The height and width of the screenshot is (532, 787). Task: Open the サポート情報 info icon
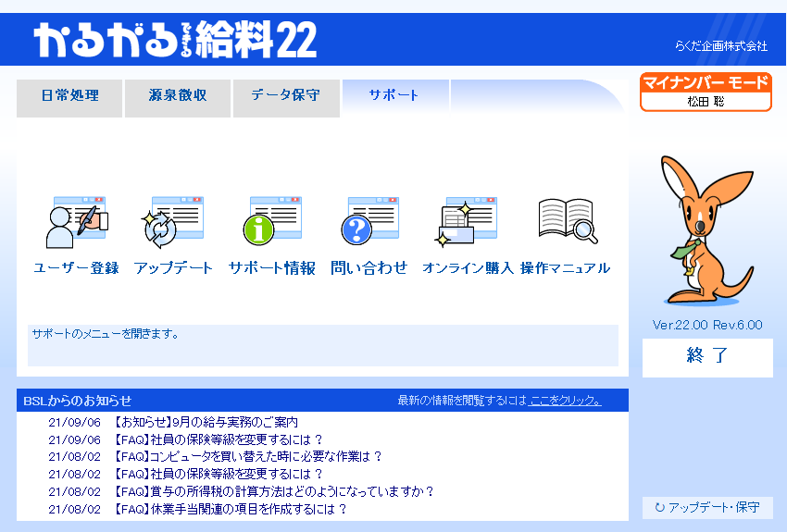[272, 221]
